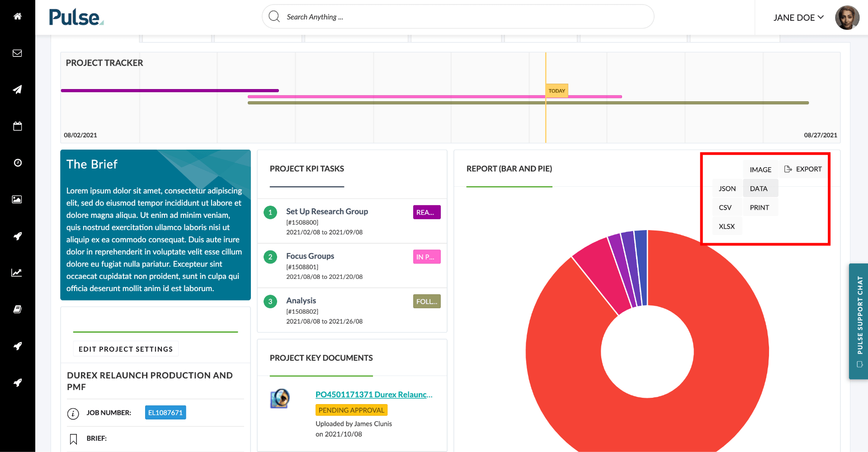Click the pink bar in project tracker
The width and height of the screenshot is (868, 452).
point(435,97)
